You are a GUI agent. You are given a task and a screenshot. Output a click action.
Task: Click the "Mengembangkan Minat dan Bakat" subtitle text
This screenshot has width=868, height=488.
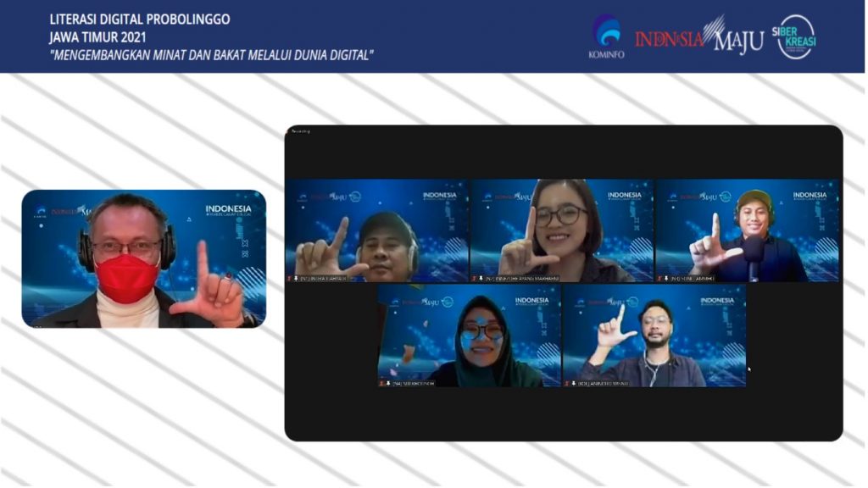click(x=212, y=55)
